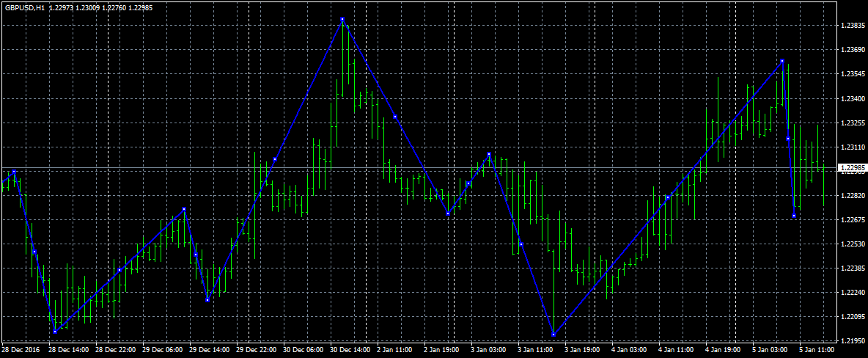Image resolution: width=868 pixels, height=358 pixels.
Task: Click the 1.22095 price axis label
Action: point(852,317)
